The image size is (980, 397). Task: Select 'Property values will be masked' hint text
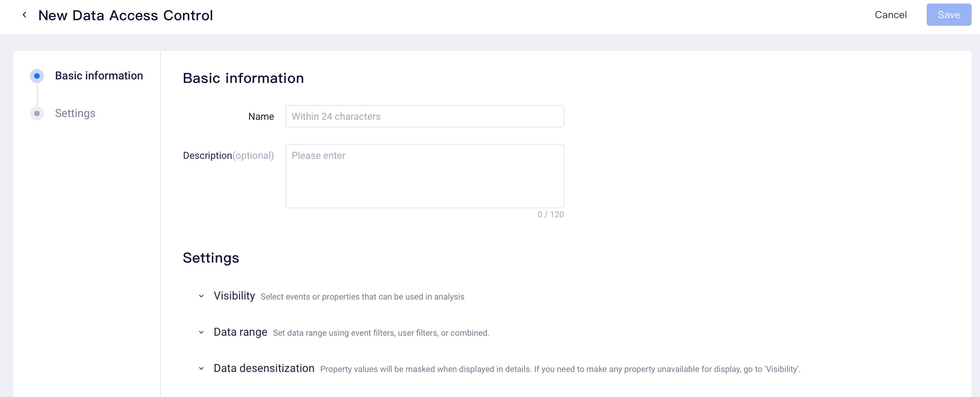pyautogui.click(x=560, y=369)
